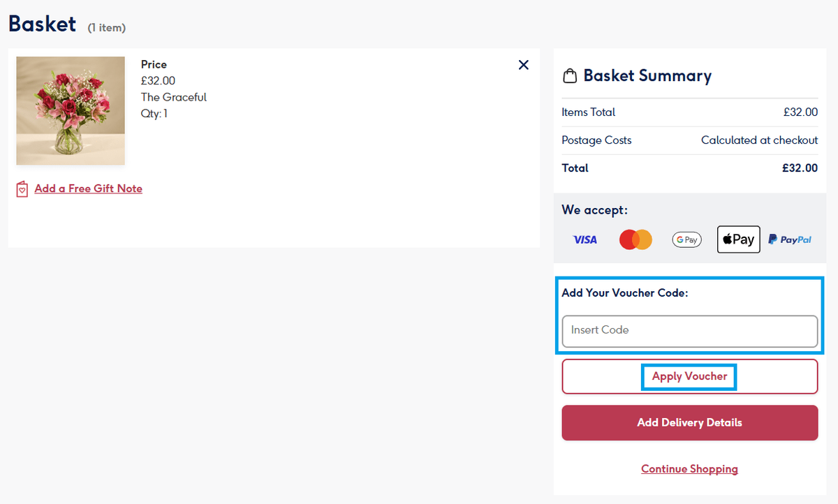This screenshot has height=504, width=838.
Task: Proceed with Add Delivery Details button
Action: pyautogui.click(x=689, y=423)
